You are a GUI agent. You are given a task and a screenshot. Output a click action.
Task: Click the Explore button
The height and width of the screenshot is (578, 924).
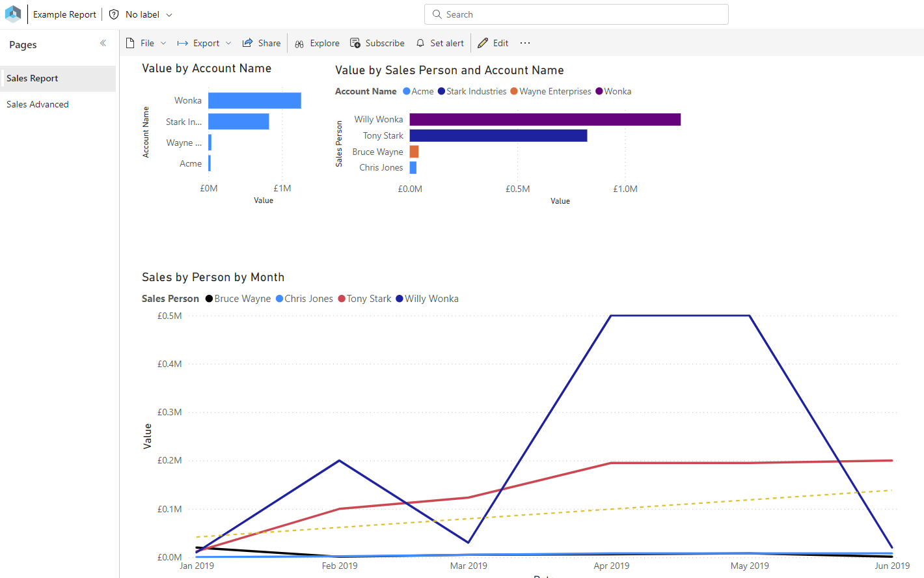pyautogui.click(x=317, y=43)
